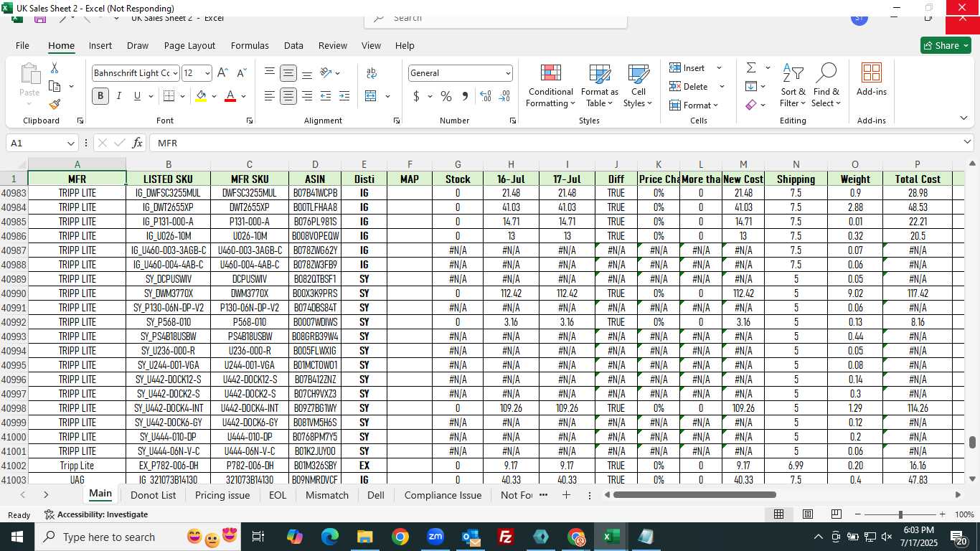Toggle Italic formatting
Screen dimensions: 980x551
[x=119, y=96]
